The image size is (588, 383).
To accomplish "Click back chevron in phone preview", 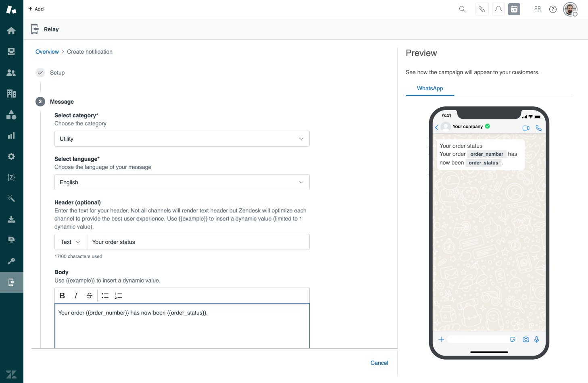I will click(436, 127).
